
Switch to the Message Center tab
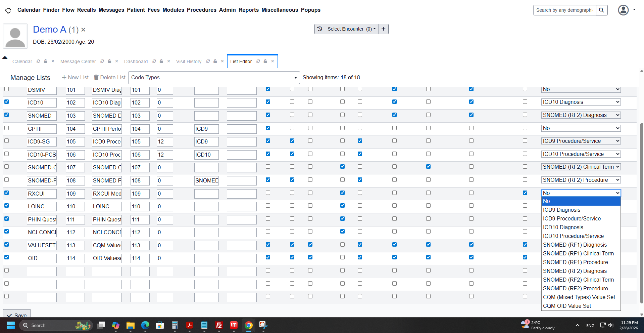(x=78, y=61)
